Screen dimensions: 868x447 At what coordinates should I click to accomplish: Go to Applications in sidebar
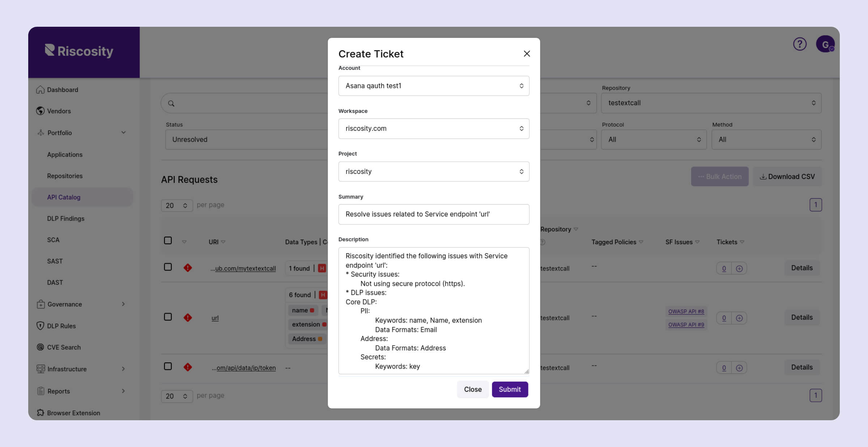[65, 154]
